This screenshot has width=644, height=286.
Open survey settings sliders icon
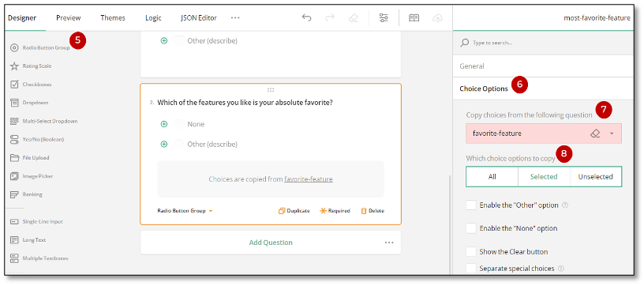point(384,17)
